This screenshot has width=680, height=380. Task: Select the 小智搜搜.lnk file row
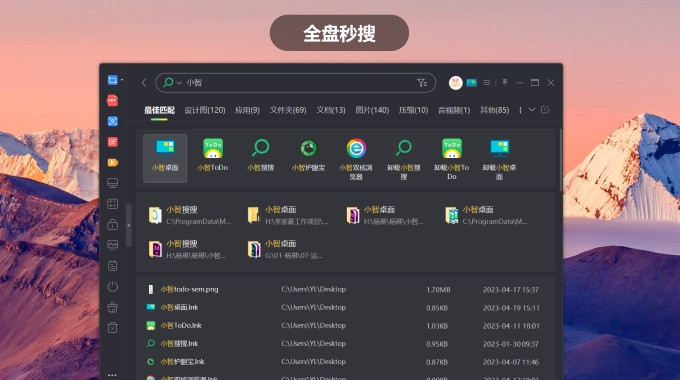pyautogui.click(x=345, y=344)
